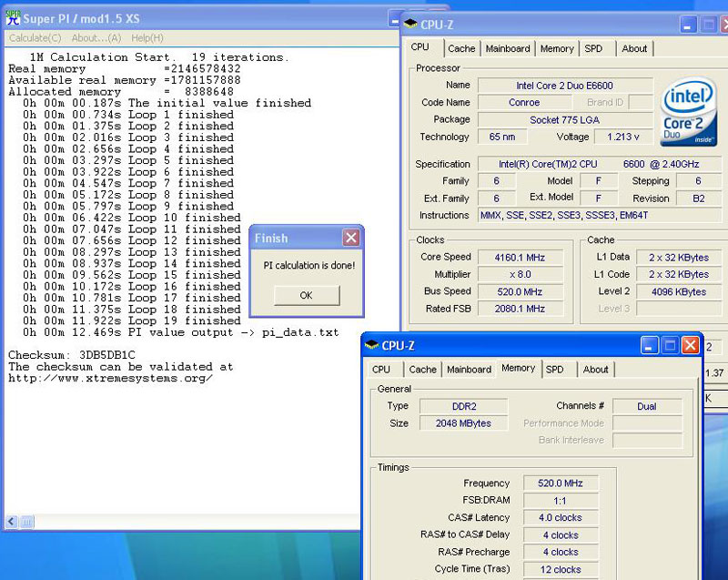Click the Super PI title bar icon
This screenshot has width=728, height=580.
point(13,18)
